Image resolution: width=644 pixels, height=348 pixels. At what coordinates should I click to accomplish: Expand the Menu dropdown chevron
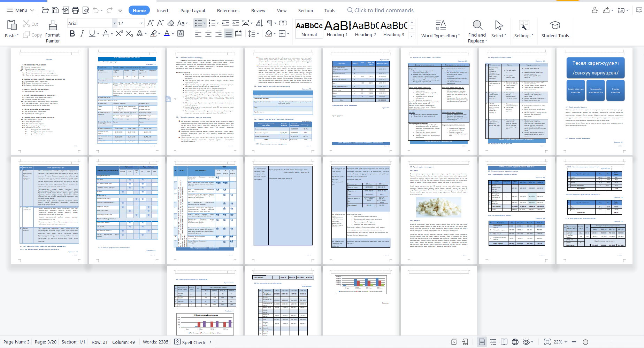(32, 10)
